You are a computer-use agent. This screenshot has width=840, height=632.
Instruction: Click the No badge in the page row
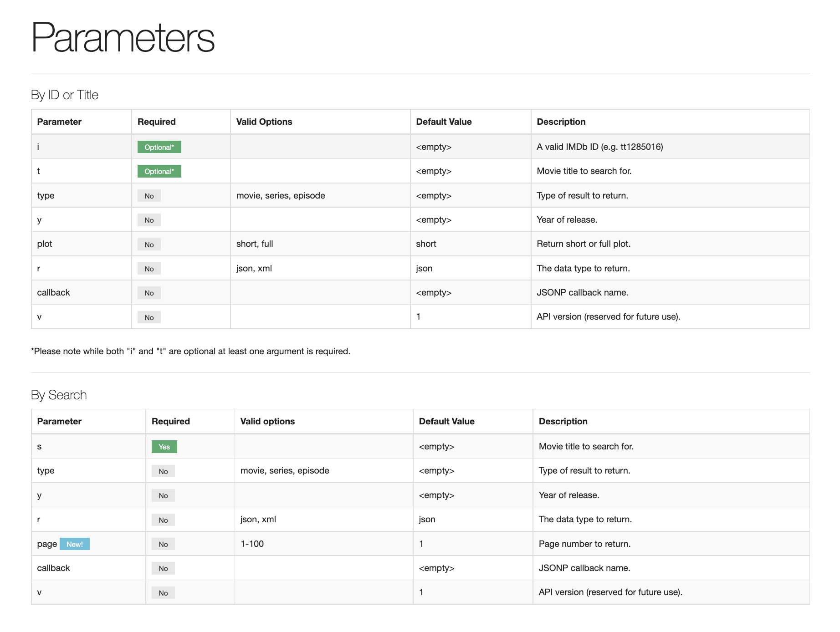tap(163, 544)
